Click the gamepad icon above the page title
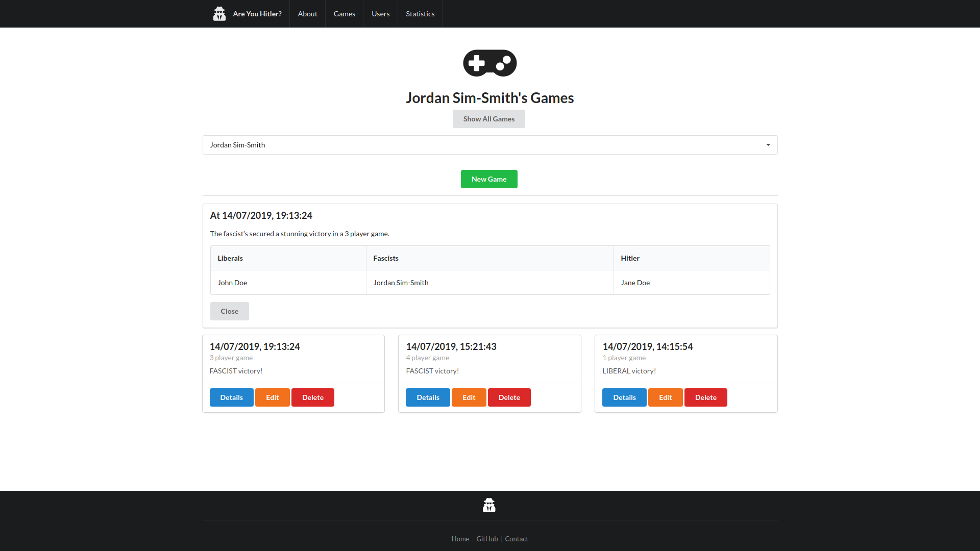Image resolution: width=980 pixels, height=551 pixels. click(489, 63)
